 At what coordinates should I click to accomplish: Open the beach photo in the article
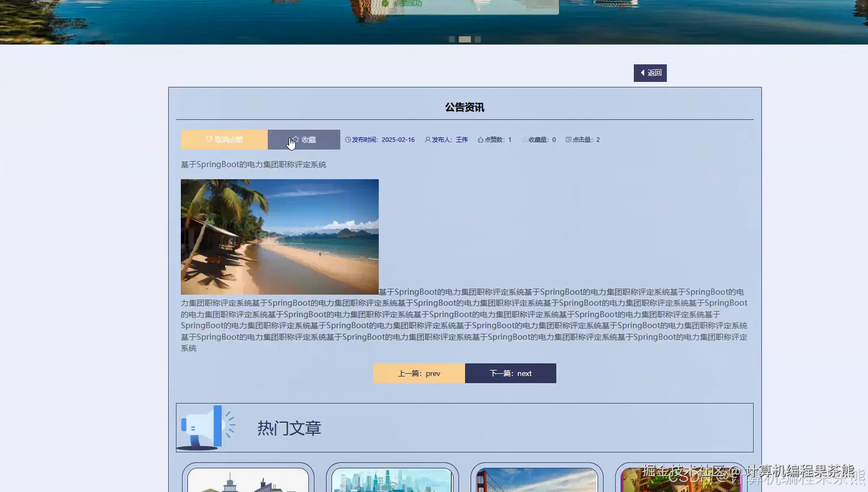coord(280,237)
